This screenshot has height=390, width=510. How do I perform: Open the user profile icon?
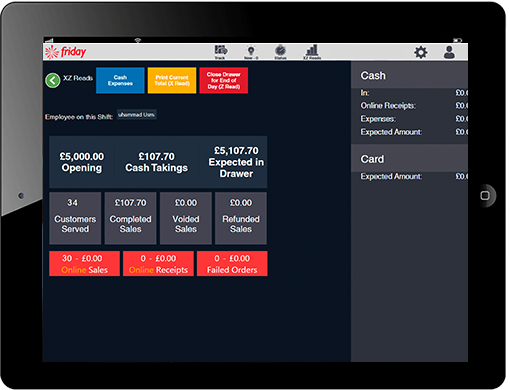449,52
